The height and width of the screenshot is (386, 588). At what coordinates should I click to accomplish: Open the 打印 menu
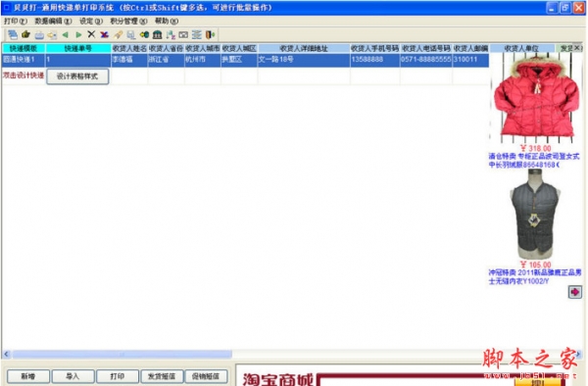point(16,21)
